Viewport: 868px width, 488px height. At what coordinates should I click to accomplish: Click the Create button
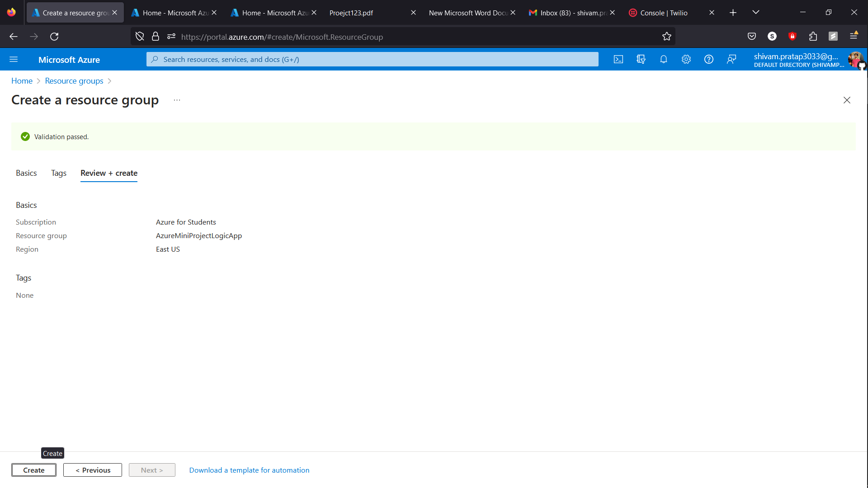coord(34,470)
